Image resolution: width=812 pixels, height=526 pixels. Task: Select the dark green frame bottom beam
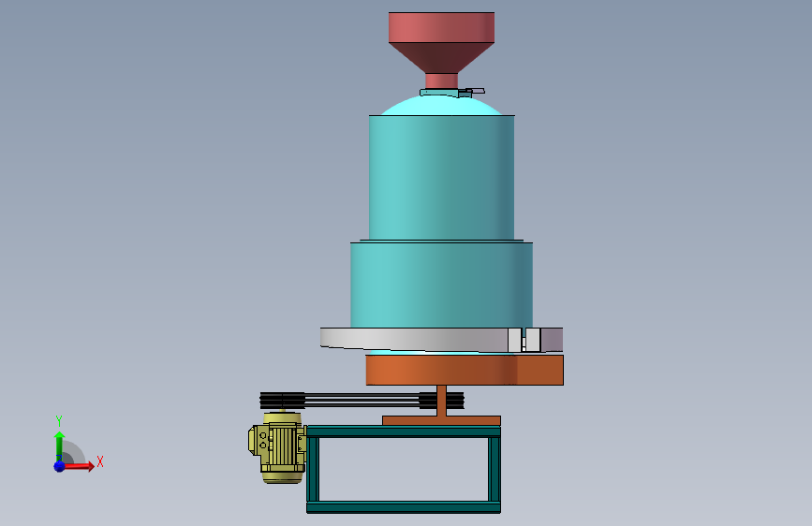click(404, 507)
